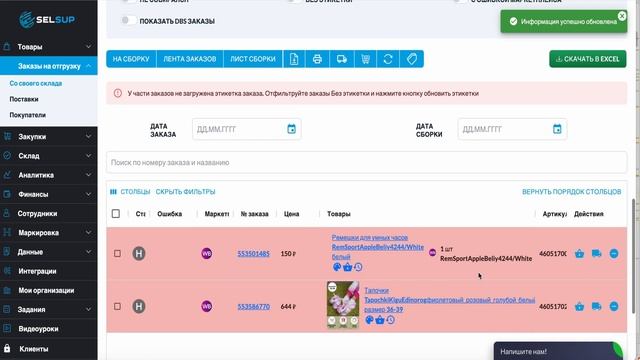
Task: Click status H badge for order 553586770
Action: point(139,306)
